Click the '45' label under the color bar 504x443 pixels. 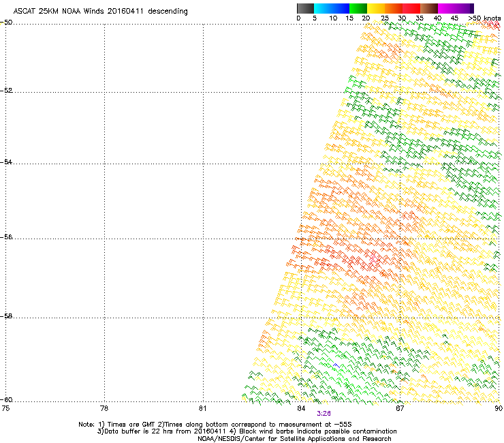click(x=454, y=18)
